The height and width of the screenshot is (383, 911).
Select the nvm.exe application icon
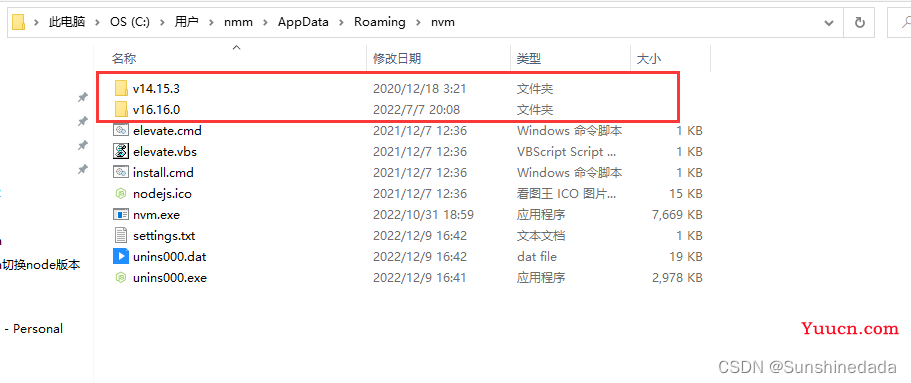tap(121, 214)
